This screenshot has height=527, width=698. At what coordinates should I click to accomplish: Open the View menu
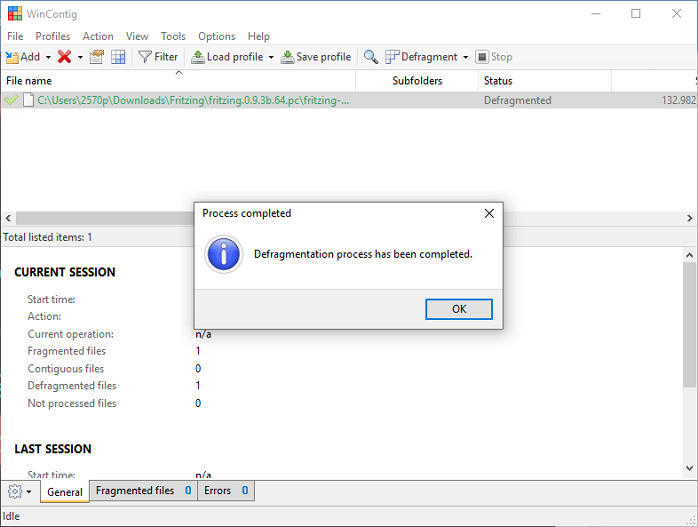(137, 36)
